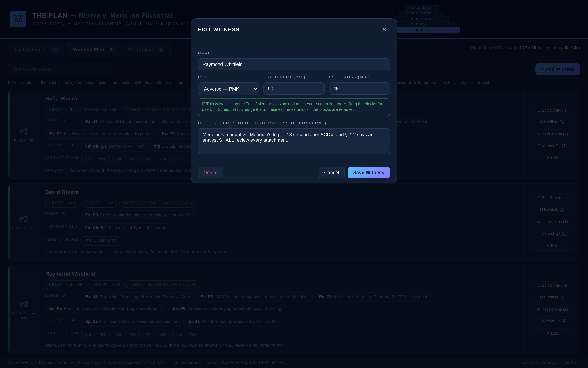Image resolution: width=588 pixels, height=368 pixels.
Task: Open The Record stack layer
Action: pos(421,19)
